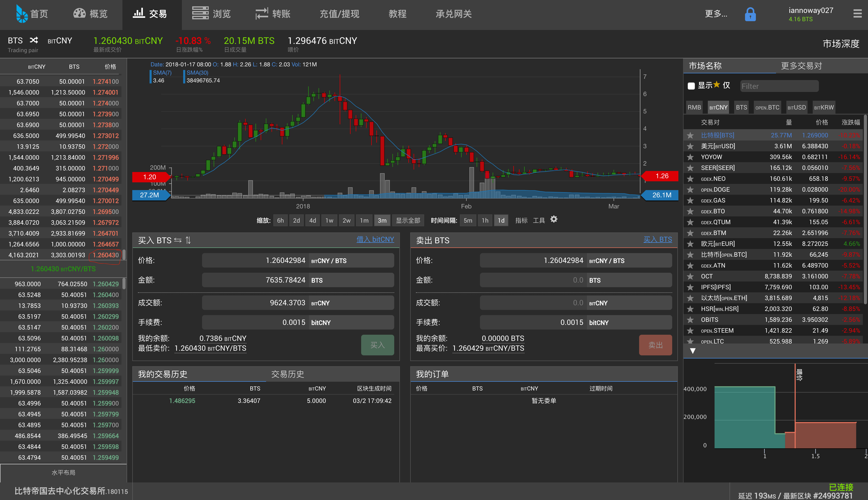Click the flip order form arrows icon

point(177,240)
